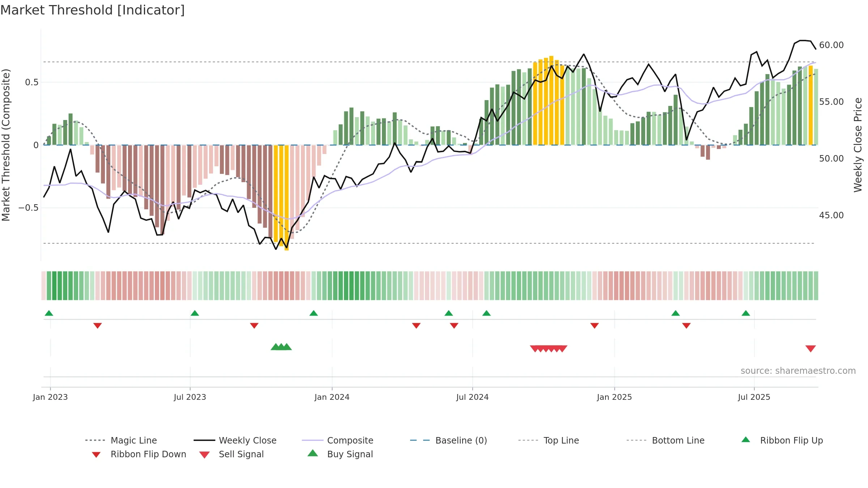Click the first ribbon flip down marker, early 2023

(x=97, y=326)
